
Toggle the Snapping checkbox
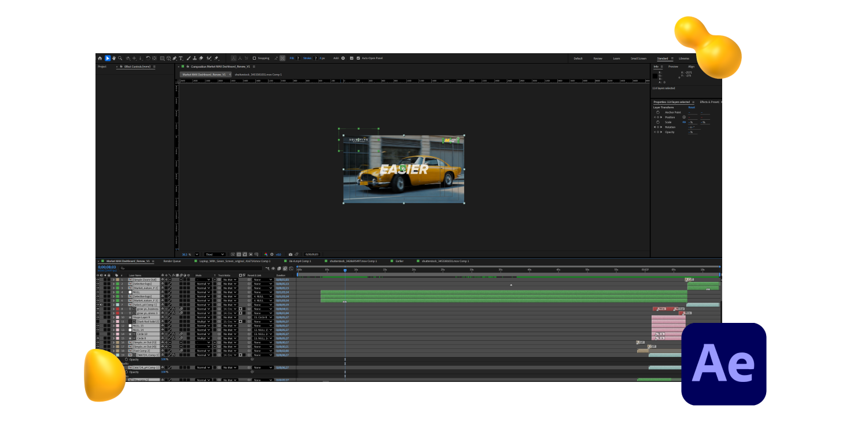(255, 58)
